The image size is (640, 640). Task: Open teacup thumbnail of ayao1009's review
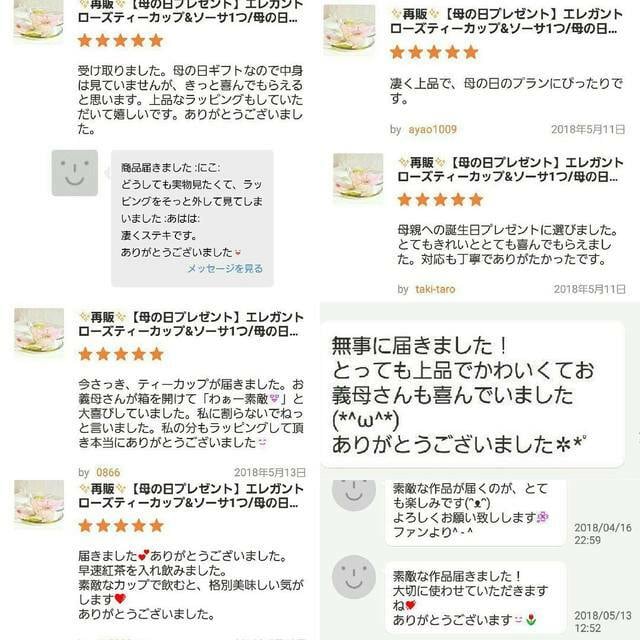point(349,28)
